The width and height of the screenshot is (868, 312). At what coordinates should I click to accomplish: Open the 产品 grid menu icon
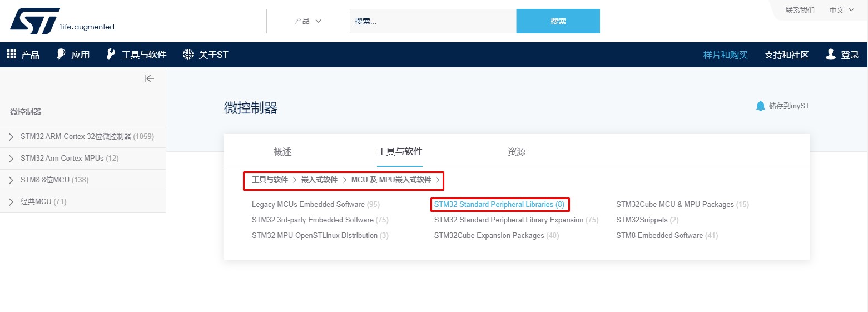[x=11, y=54]
